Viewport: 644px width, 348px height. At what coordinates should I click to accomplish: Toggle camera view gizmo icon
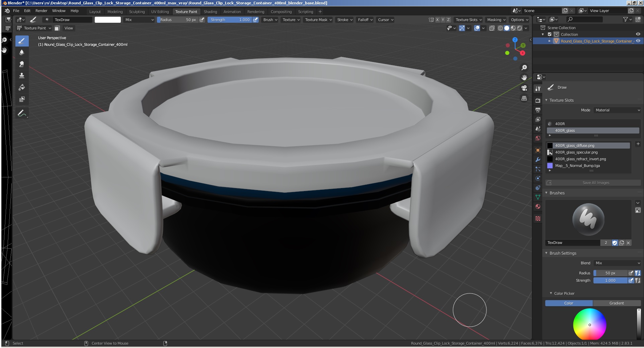pyautogui.click(x=524, y=88)
